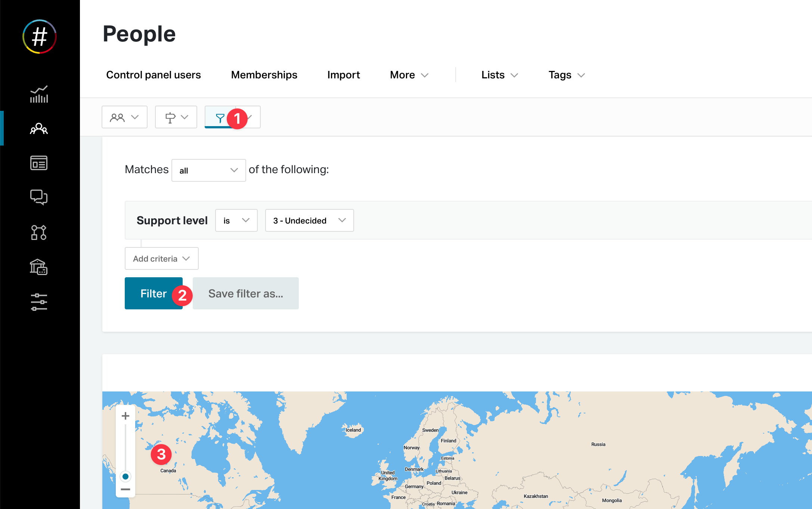Open the website pages sidebar icon

pos(39,163)
